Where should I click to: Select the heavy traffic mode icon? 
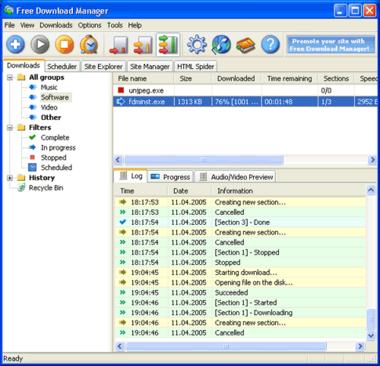tap(168, 44)
